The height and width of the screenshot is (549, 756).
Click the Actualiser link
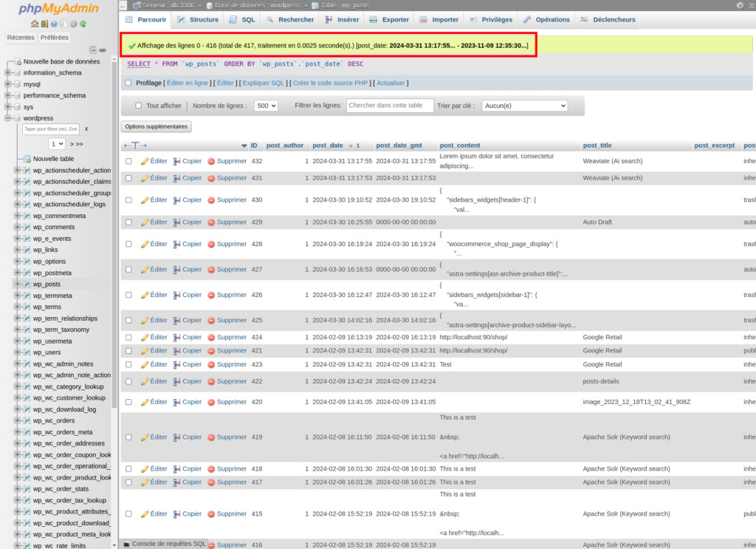click(391, 83)
